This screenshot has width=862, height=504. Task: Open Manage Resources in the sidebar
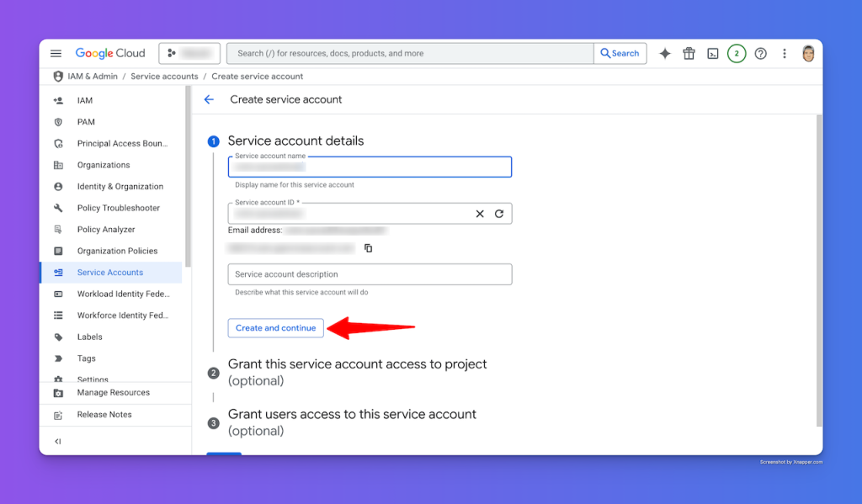(x=115, y=393)
